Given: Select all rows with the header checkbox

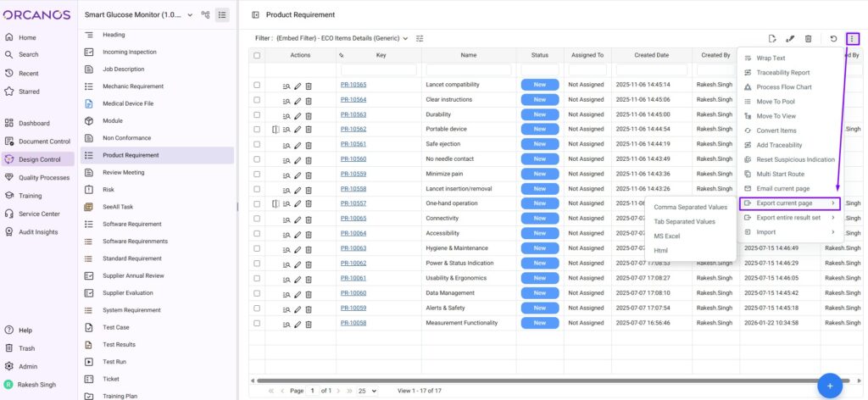Looking at the screenshot, I should click(257, 55).
